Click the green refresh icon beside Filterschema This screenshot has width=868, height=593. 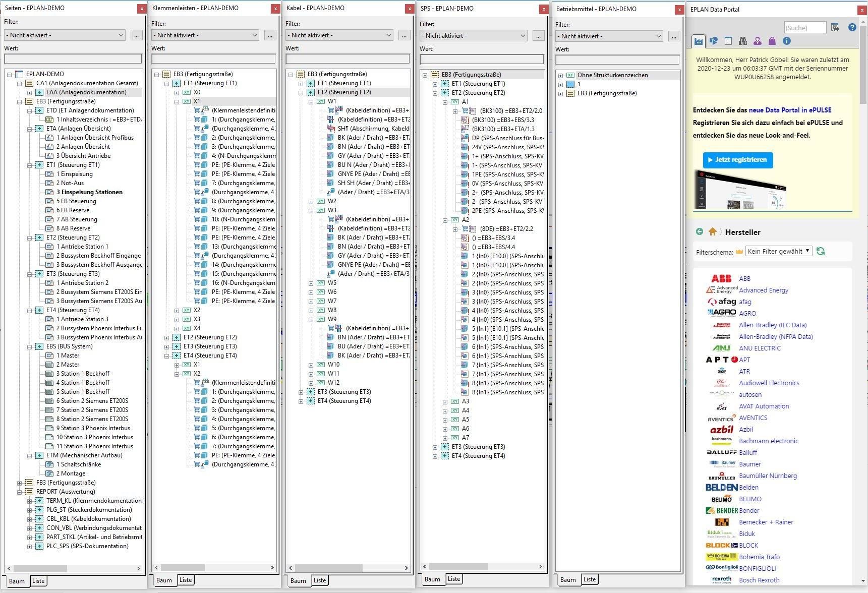pyautogui.click(x=821, y=251)
